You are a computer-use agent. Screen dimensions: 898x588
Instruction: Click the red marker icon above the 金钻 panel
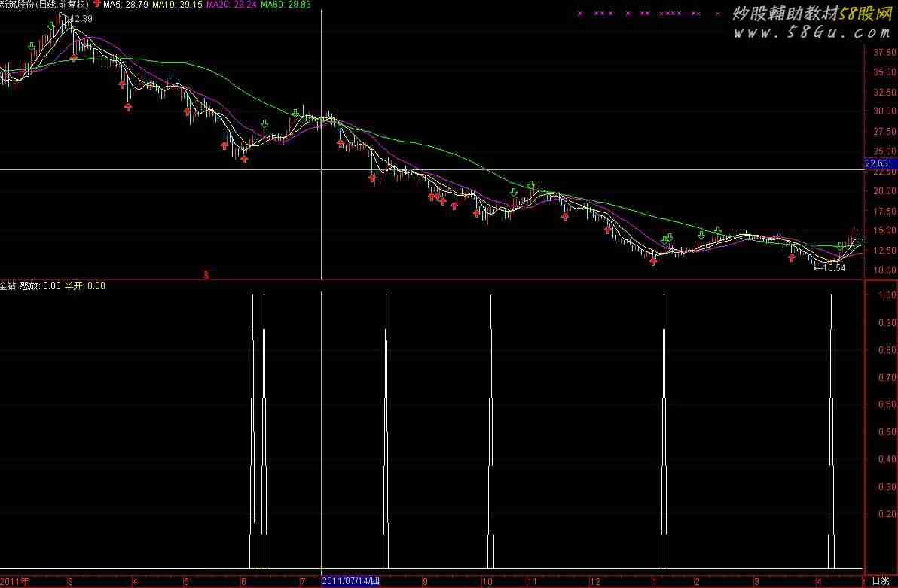pos(206,275)
